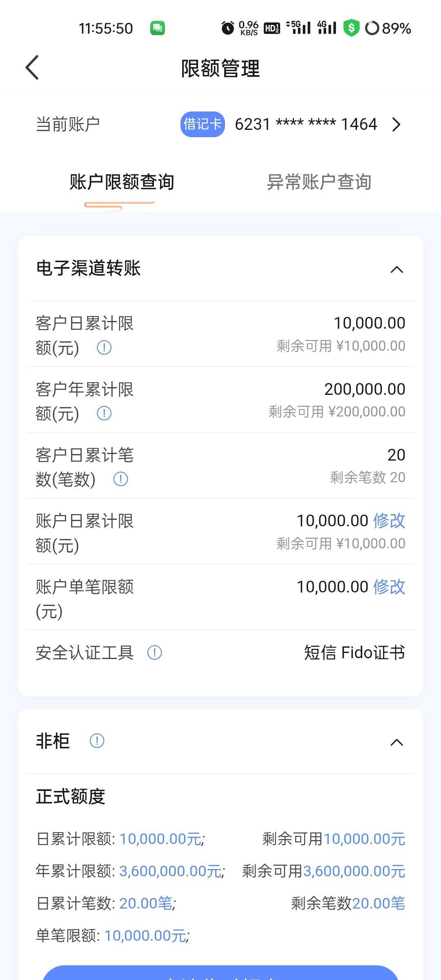Switch to 异常账户查询 tab
Screen dimensions: 441x980
[x=319, y=182]
